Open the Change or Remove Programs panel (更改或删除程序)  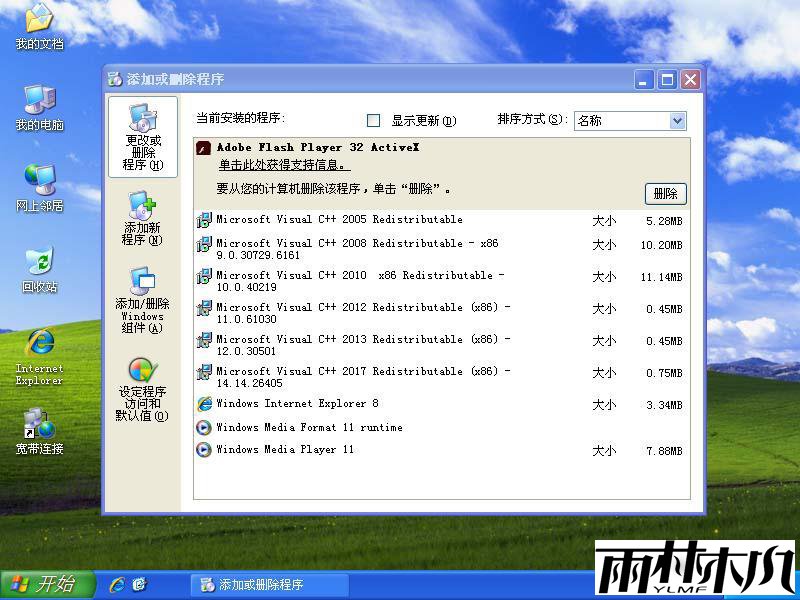coord(142,137)
